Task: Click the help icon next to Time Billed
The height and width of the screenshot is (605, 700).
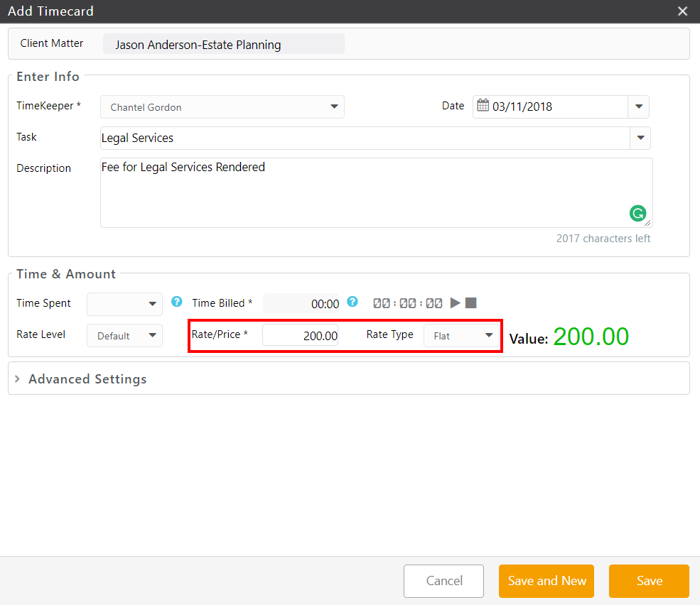Action: point(352,302)
